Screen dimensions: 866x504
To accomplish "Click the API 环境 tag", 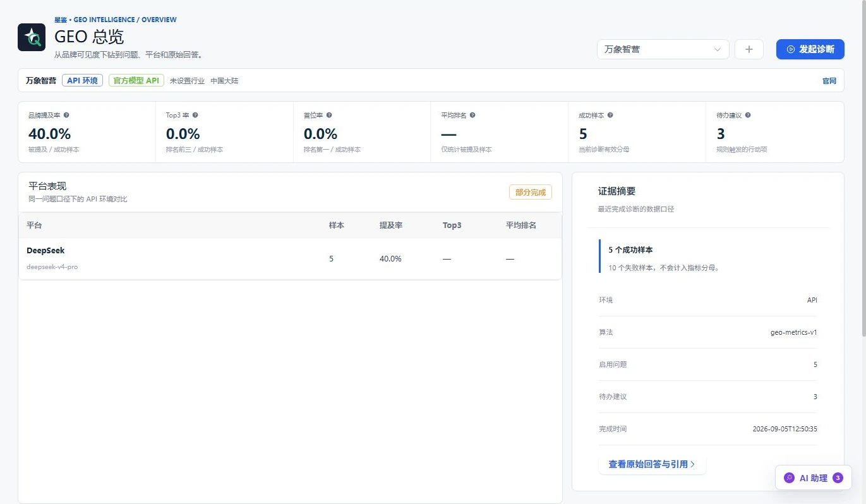I will click(82, 81).
